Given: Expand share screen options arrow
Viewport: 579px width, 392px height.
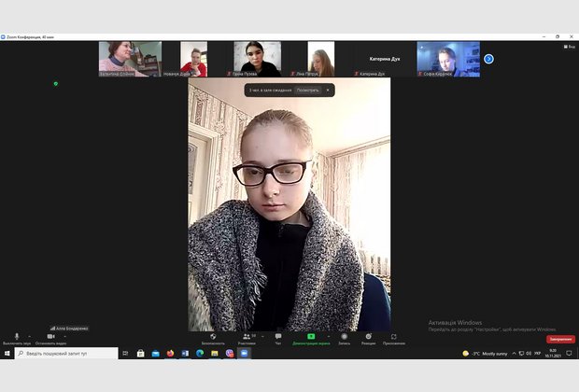Looking at the screenshot, I should tap(329, 336).
